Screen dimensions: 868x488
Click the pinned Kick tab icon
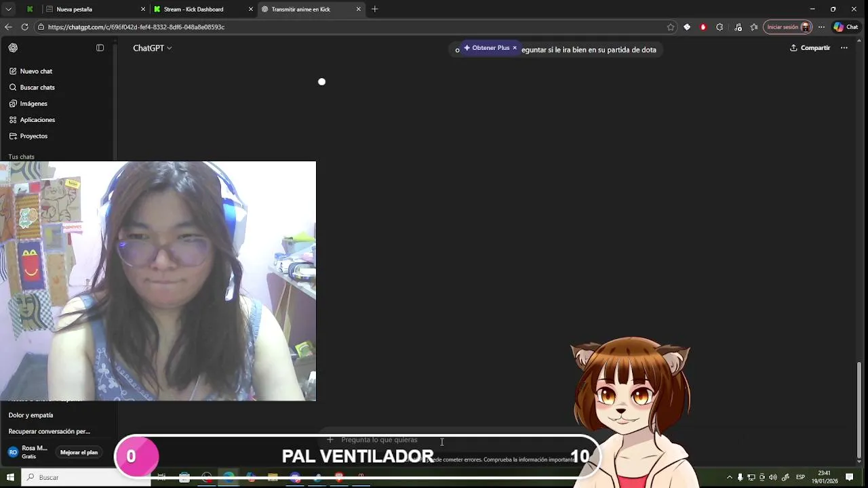click(x=30, y=9)
